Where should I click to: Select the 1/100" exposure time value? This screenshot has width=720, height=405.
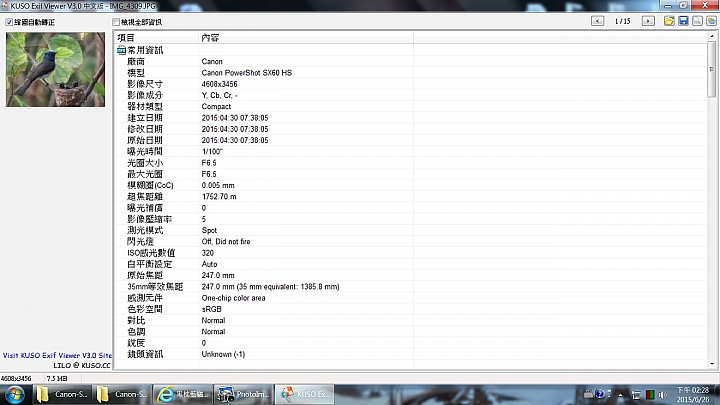pos(212,152)
